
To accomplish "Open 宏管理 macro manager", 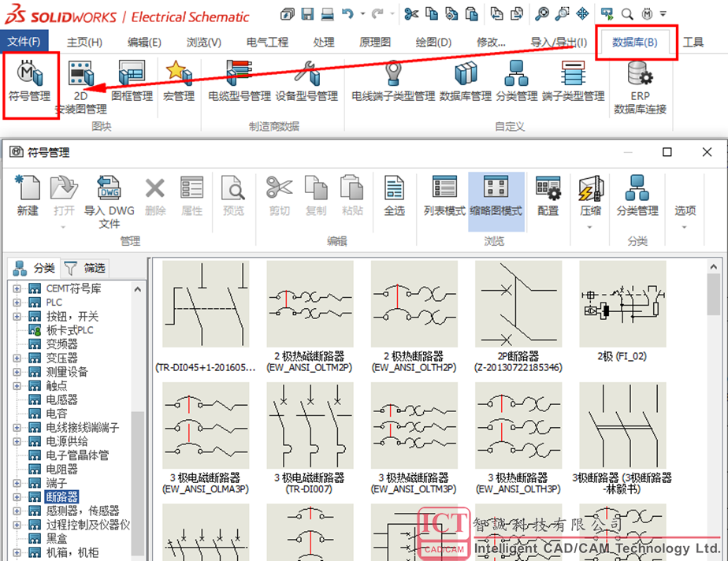I will pos(179,81).
